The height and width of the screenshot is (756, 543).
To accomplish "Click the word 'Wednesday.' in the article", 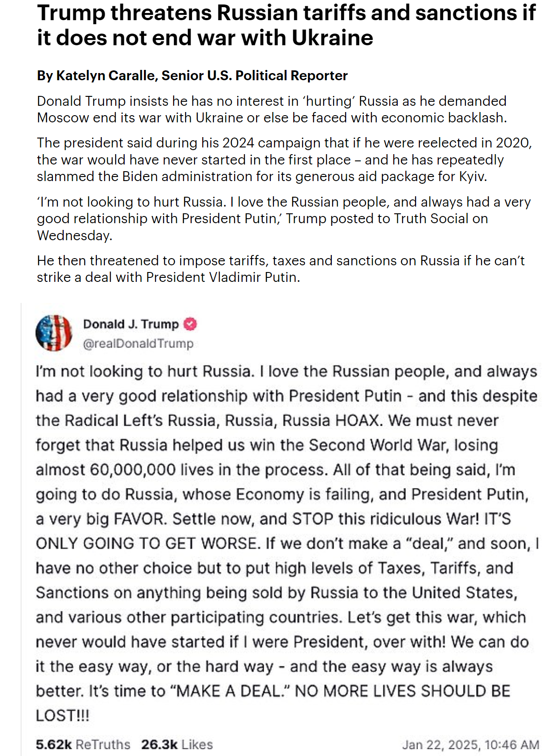I will point(74,236).
